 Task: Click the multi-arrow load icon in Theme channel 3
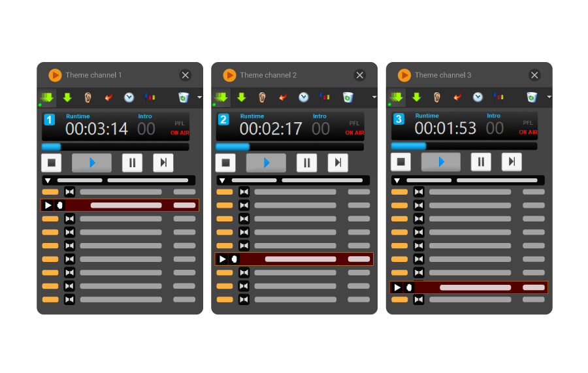click(x=397, y=97)
